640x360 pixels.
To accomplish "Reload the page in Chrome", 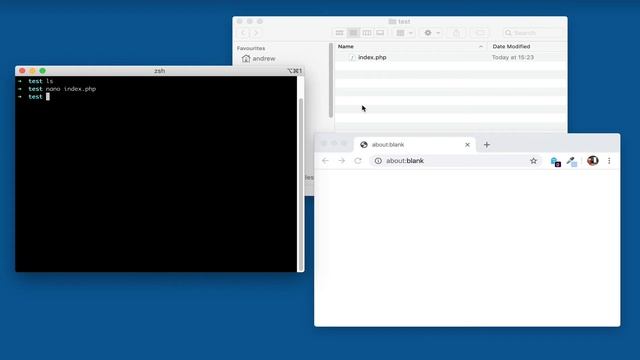I will point(358,161).
